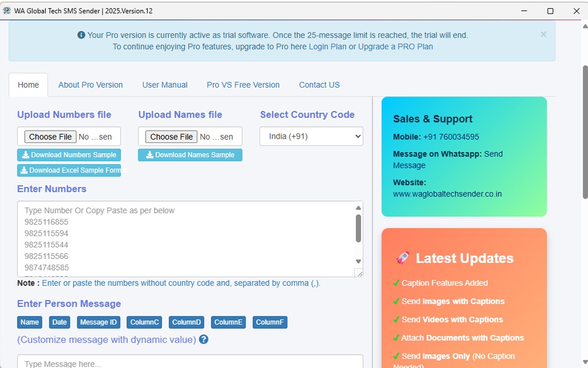Click download icon on Excel Sample button
588x368 pixels.
click(24, 170)
